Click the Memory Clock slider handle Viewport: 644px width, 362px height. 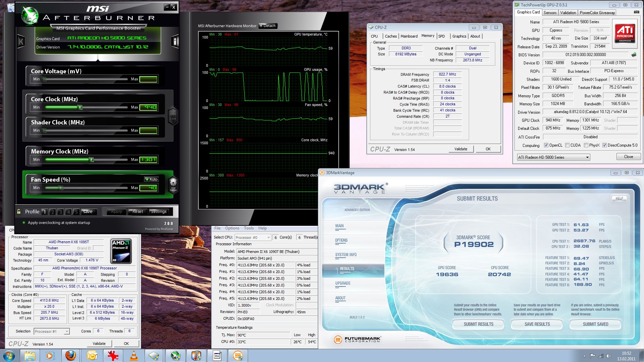[91, 160]
